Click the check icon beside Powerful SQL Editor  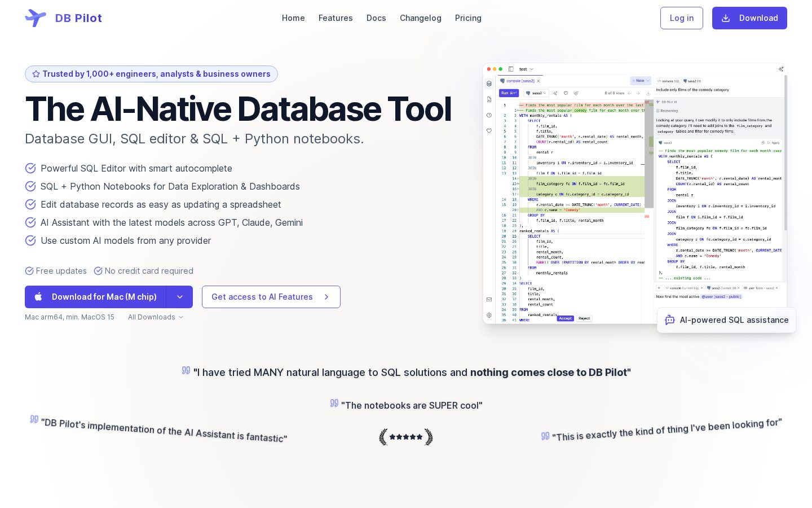(x=30, y=168)
